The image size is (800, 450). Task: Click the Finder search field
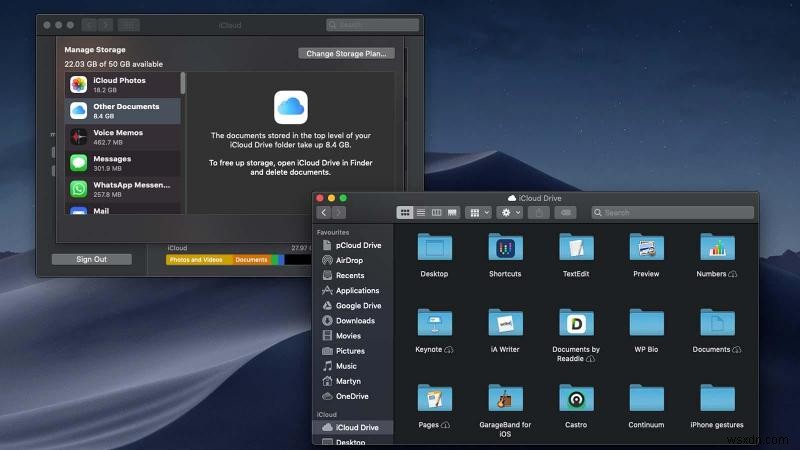672,213
